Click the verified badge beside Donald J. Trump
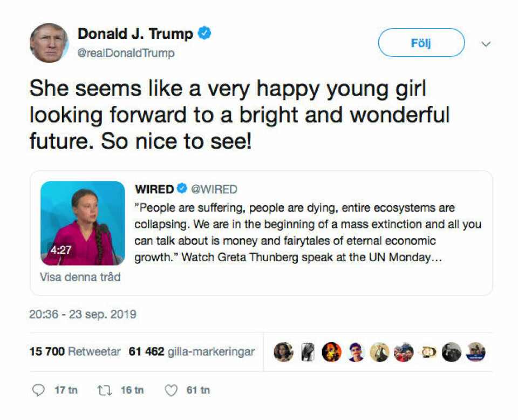Screen dimensions: 518x420 click(205, 33)
